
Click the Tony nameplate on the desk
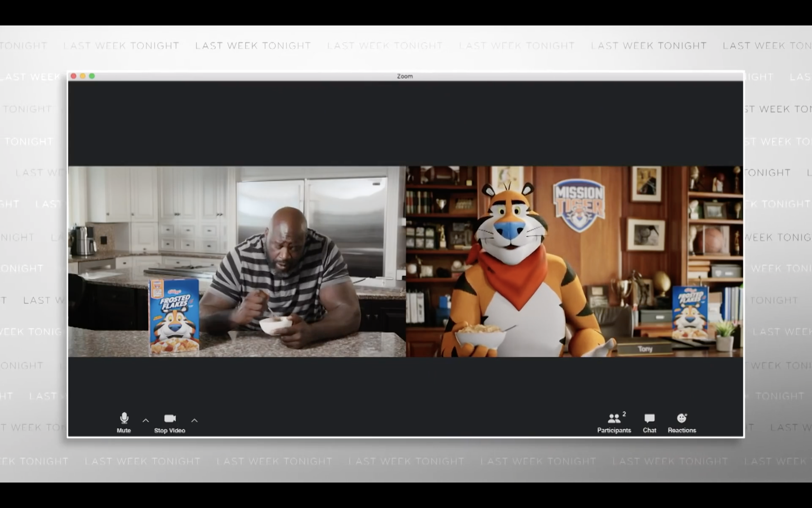pyautogui.click(x=644, y=349)
